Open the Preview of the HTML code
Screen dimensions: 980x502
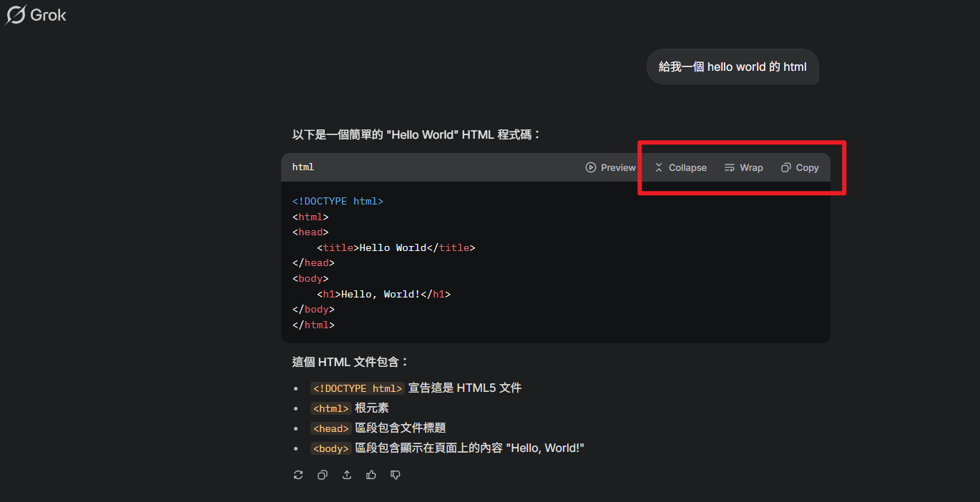(x=610, y=167)
